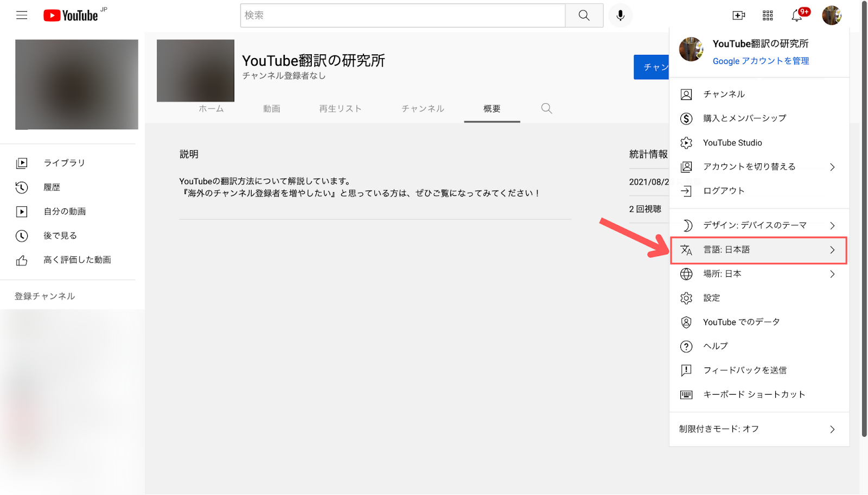This screenshot has height=495, width=868.
Task: Click the blue channel customize button
Action: 652,67
